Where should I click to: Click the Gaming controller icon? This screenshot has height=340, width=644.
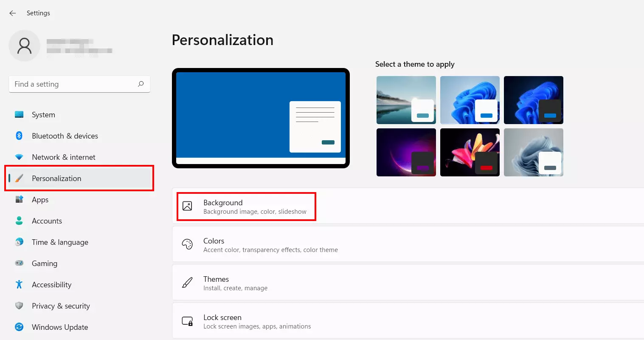pos(19,263)
